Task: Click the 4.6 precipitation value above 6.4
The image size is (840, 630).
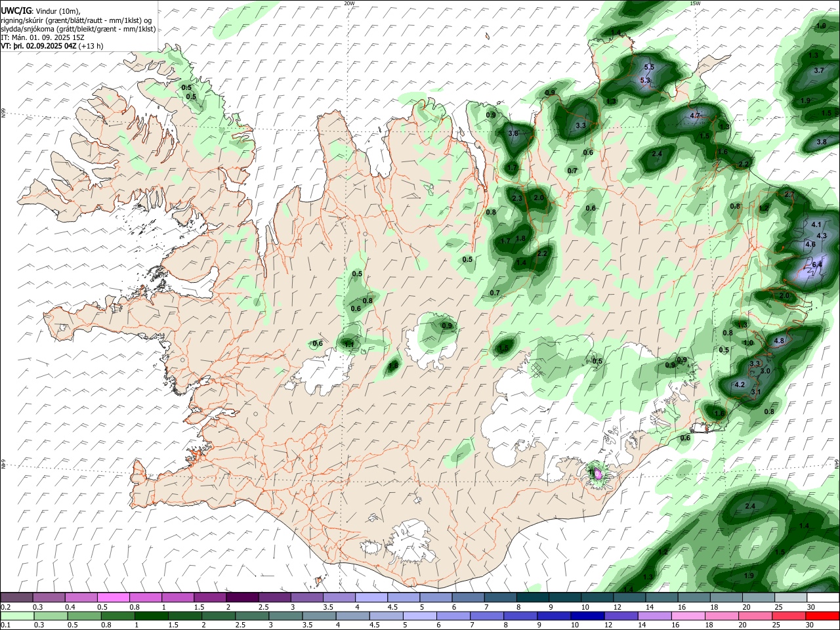Action: pos(810,244)
